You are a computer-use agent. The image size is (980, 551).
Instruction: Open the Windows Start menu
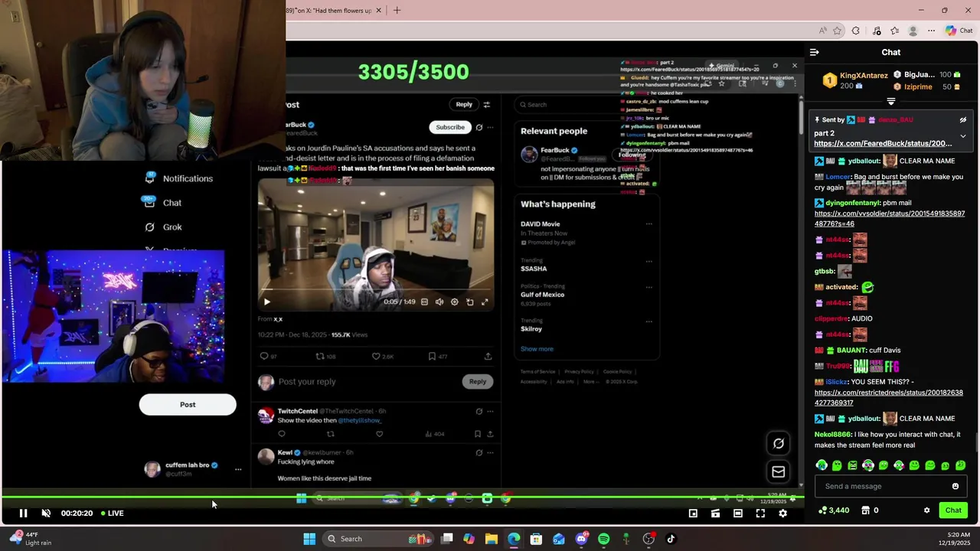(x=309, y=539)
